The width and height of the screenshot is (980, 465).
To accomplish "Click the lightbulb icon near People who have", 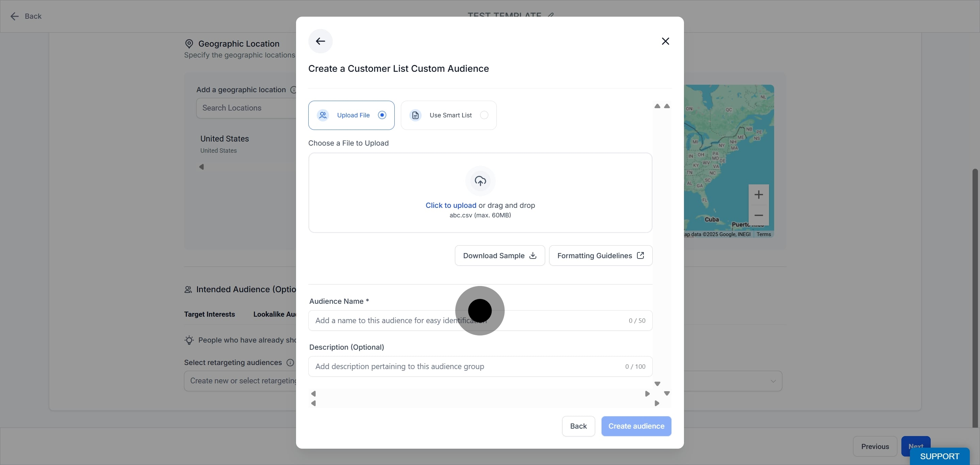I will pyautogui.click(x=189, y=340).
